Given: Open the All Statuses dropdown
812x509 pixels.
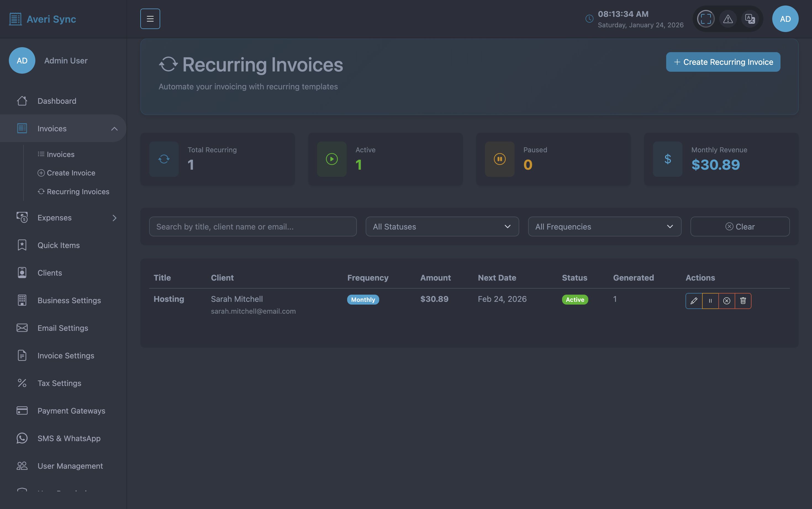Looking at the screenshot, I should (x=442, y=226).
